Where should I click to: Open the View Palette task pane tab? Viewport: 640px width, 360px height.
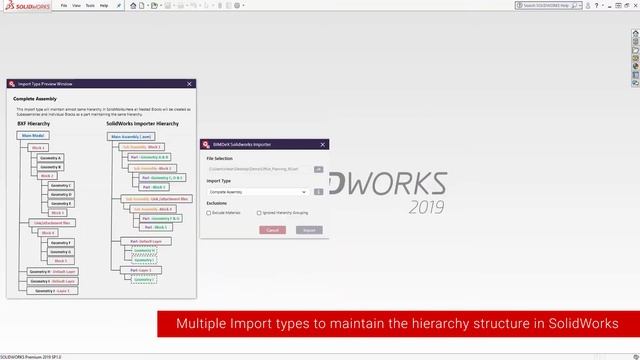tap(636, 58)
